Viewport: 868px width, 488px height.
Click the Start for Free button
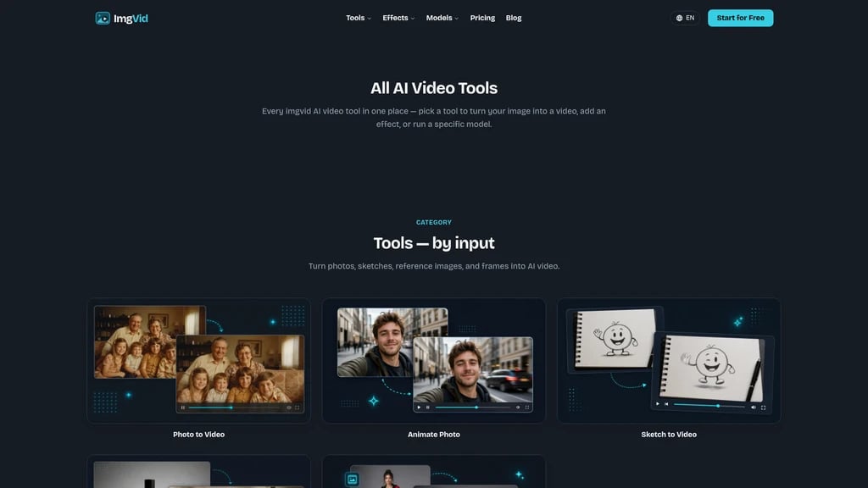click(740, 19)
